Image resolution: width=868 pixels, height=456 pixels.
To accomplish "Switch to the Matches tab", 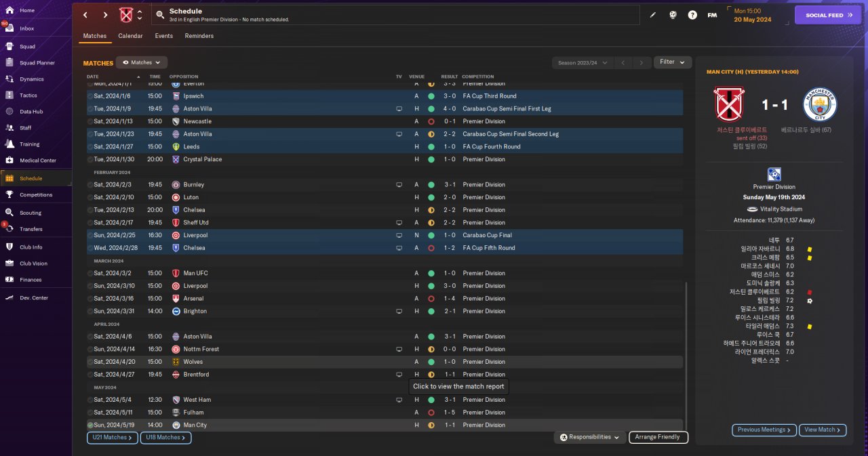I will pos(95,36).
